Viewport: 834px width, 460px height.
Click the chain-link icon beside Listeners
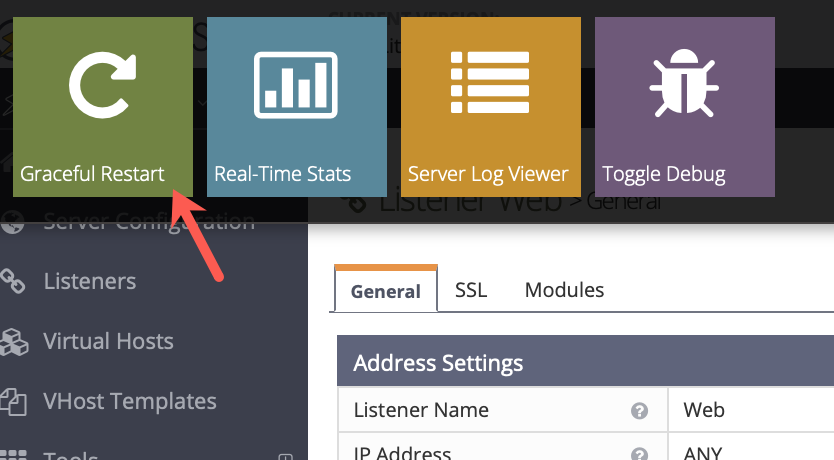point(12,281)
